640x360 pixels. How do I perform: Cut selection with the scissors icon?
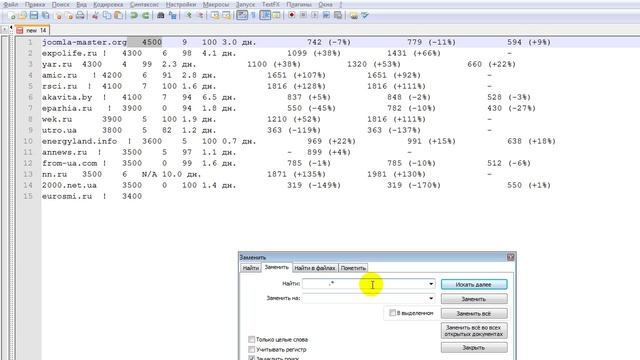pyautogui.click(x=95, y=16)
